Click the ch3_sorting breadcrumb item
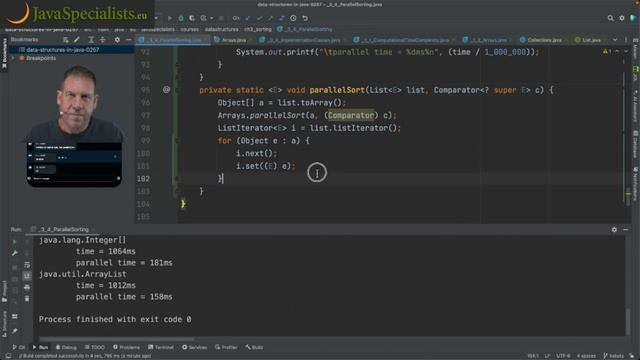 258,29
